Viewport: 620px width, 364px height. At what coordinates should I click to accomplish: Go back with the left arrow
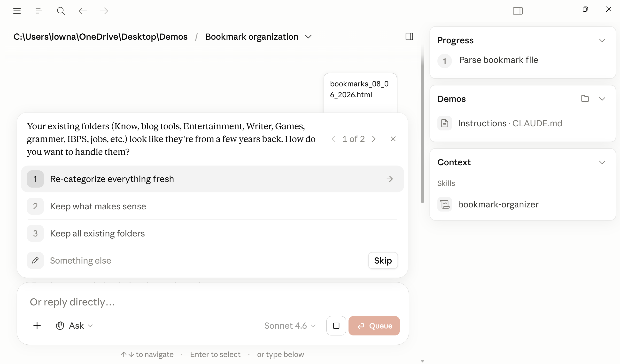pos(83,11)
